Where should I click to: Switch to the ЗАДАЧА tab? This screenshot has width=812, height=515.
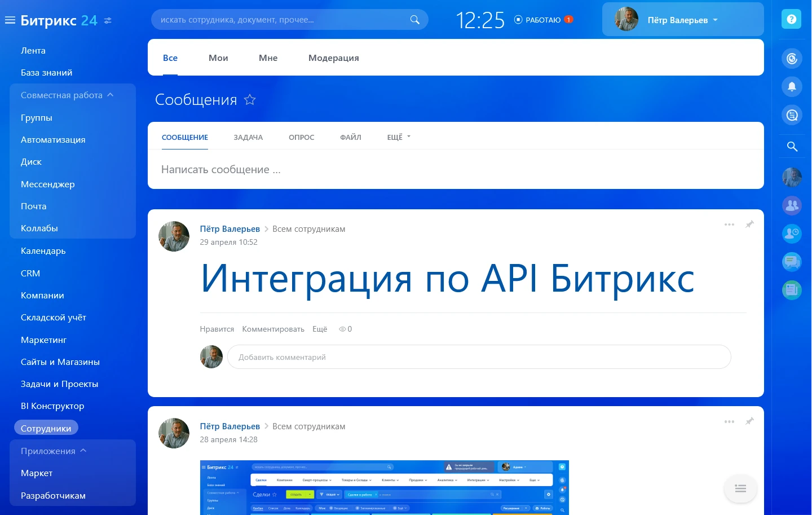coord(248,137)
